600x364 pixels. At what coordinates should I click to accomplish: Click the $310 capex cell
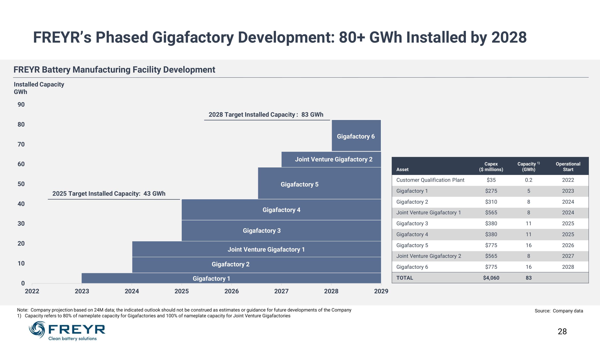click(491, 202)
